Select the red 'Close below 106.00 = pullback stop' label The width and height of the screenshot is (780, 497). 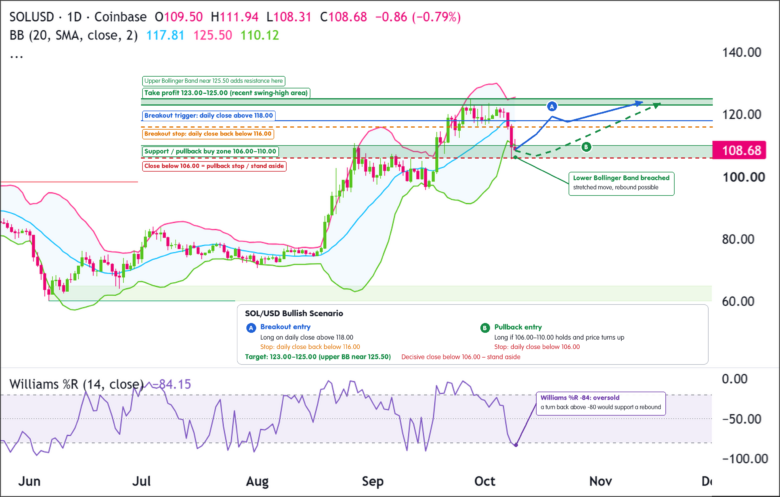(x=214, y=166)
